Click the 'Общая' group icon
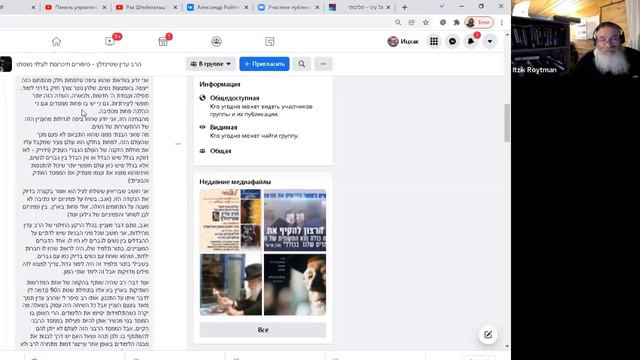 click(202, 151)
